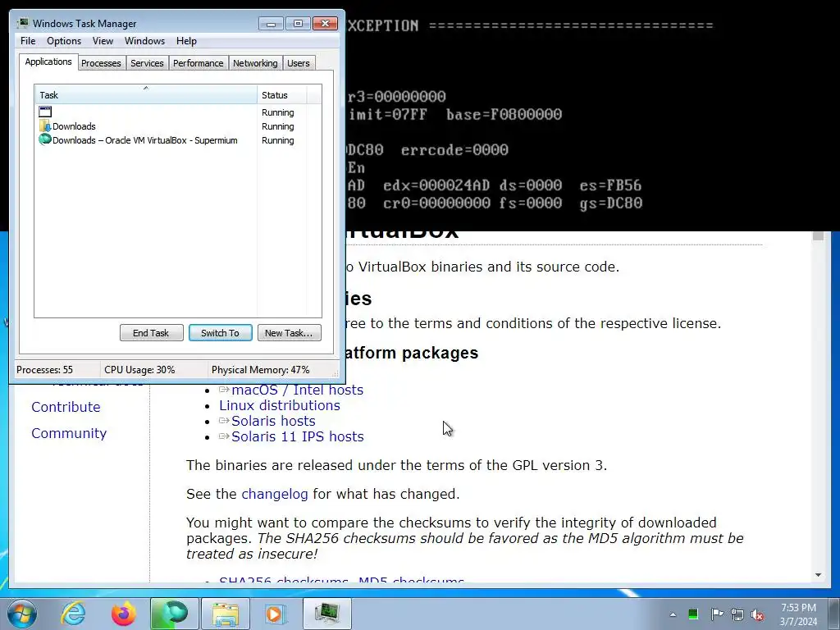Open Community sidebar link
The image size is (840, 630).
pos(69,433)
